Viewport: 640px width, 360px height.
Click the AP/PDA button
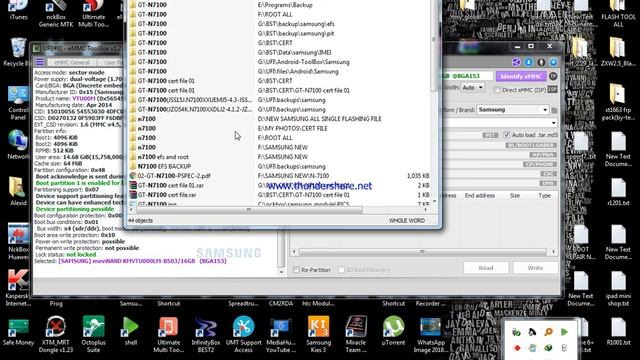click(x=543, y=155)
